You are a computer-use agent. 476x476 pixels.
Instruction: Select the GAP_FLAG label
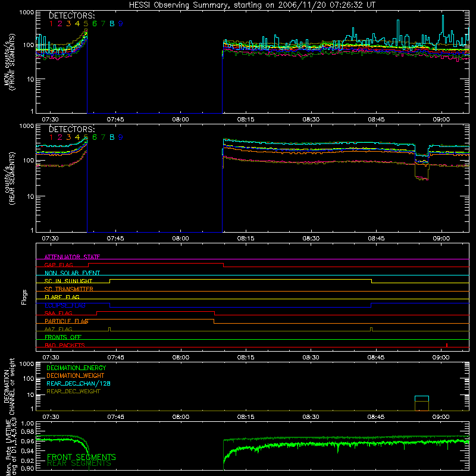(x=58, y=265)
